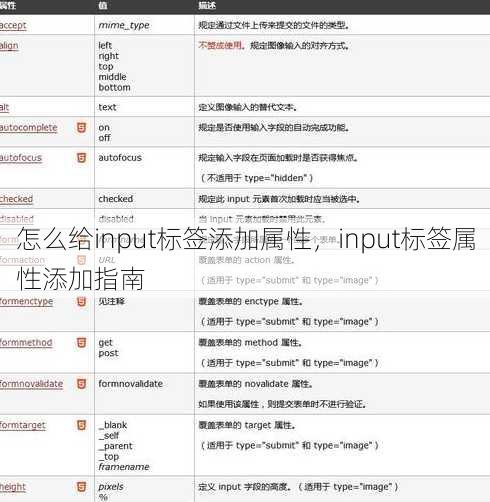Click the HTML5 icon beside autocomplete
Viewport: 490px width, 502px height.
point(81,127)
